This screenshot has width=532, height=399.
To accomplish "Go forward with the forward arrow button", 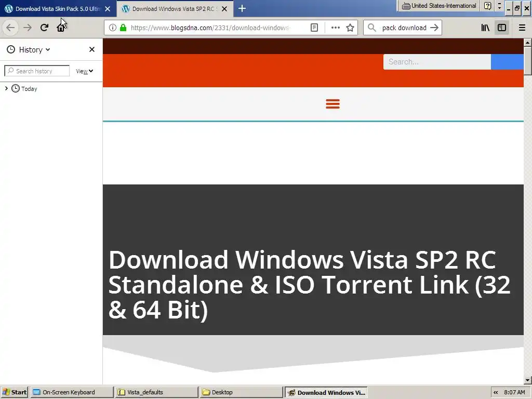I will 28,28.
